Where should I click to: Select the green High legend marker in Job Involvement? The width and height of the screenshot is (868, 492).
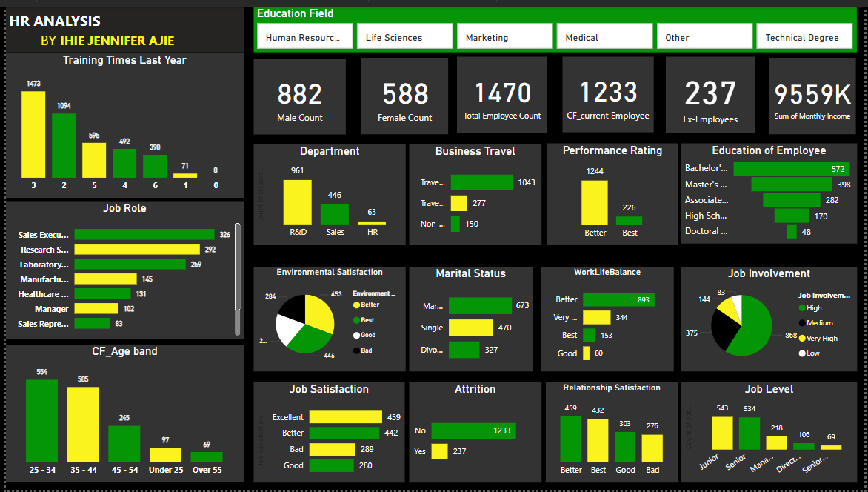802,307
